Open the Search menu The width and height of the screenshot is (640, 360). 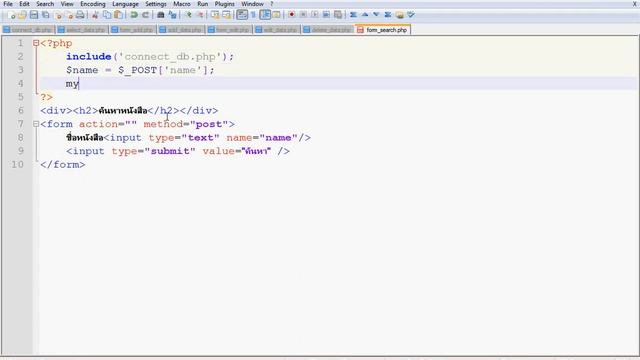click(x=45, y=4)
